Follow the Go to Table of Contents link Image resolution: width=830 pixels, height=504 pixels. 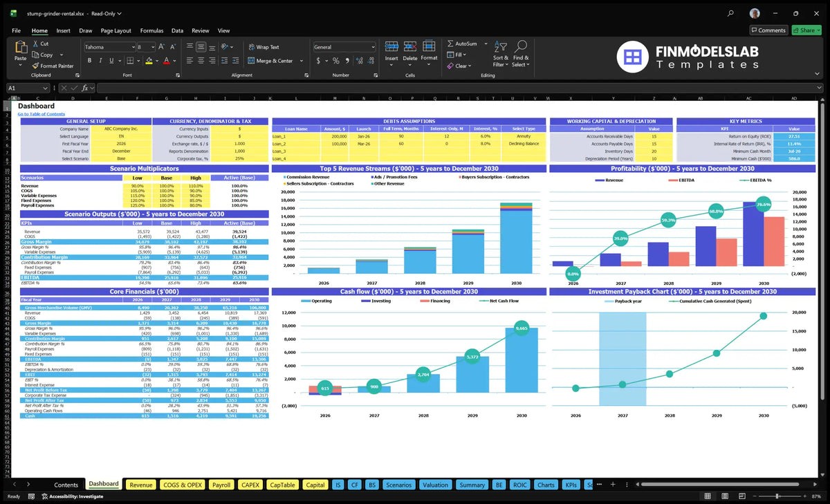point(41,114)
